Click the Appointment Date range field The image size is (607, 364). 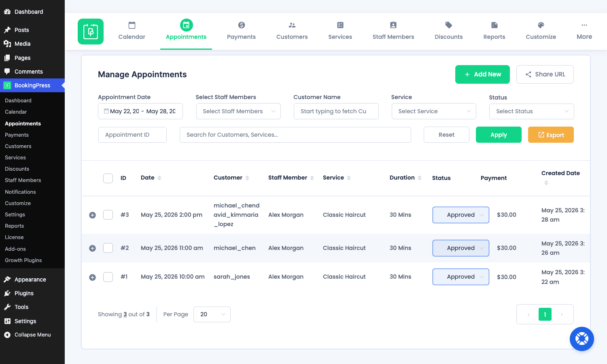[140, 111]
